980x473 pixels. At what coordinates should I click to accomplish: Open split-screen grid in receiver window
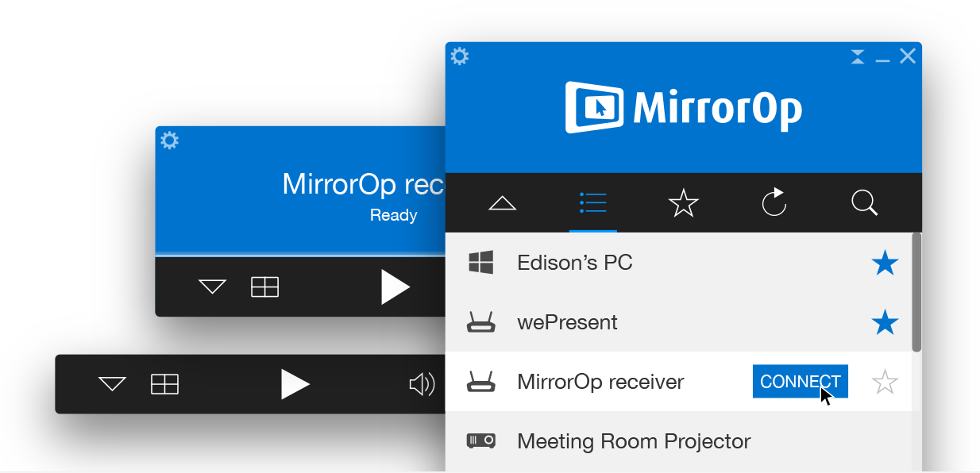click(264, 286)
